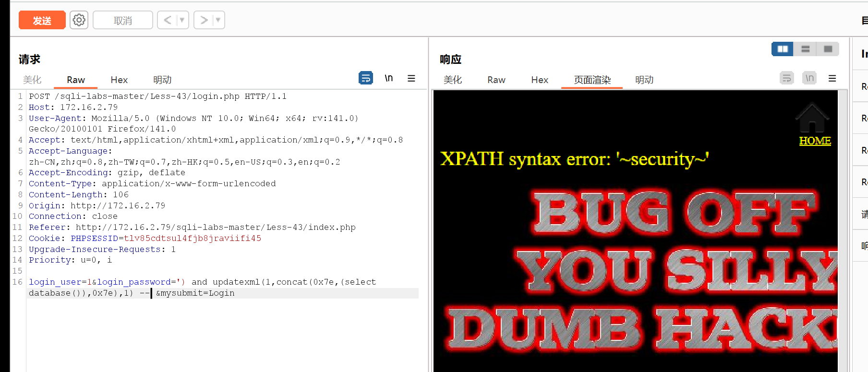Viewport: 868px width, 372px height.
Task: Select the response Raw tab
Action: (x=496, y=80)
